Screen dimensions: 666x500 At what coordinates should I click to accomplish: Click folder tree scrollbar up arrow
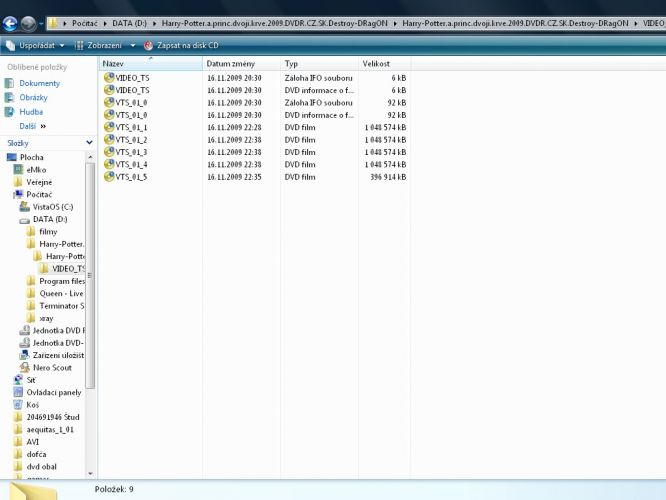(90, 157)
